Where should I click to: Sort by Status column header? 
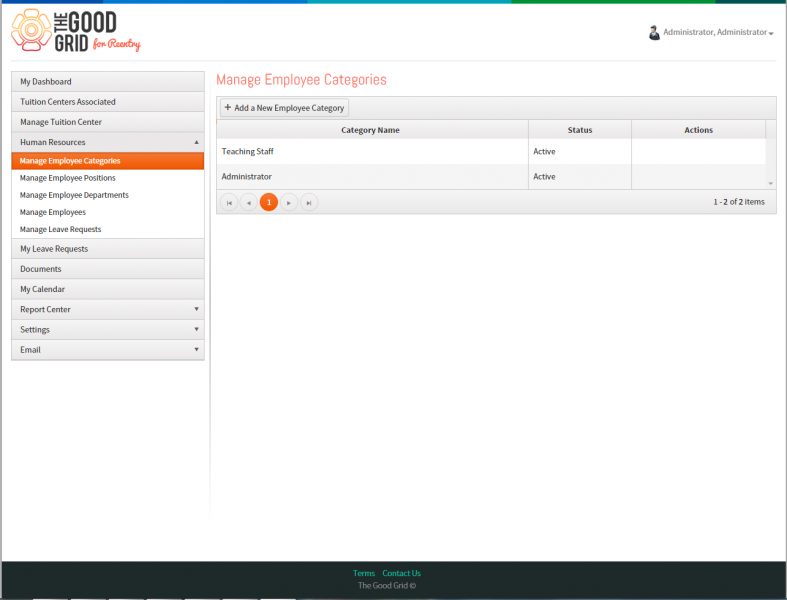tap(580, 130)
